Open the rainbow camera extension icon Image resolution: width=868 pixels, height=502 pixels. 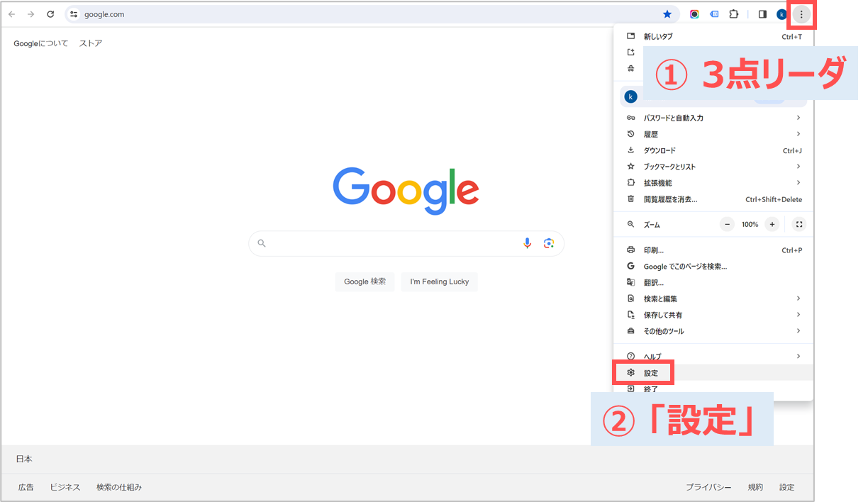coord(694,14)
